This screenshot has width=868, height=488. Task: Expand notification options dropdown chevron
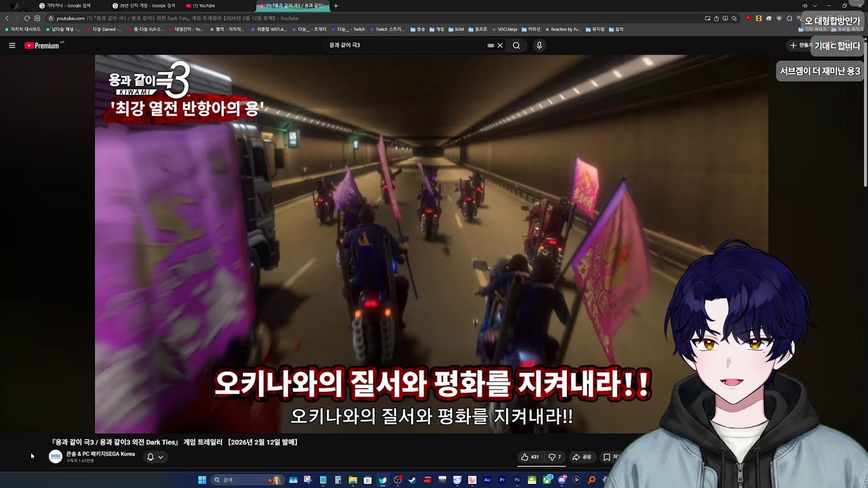tap(161, 457)
